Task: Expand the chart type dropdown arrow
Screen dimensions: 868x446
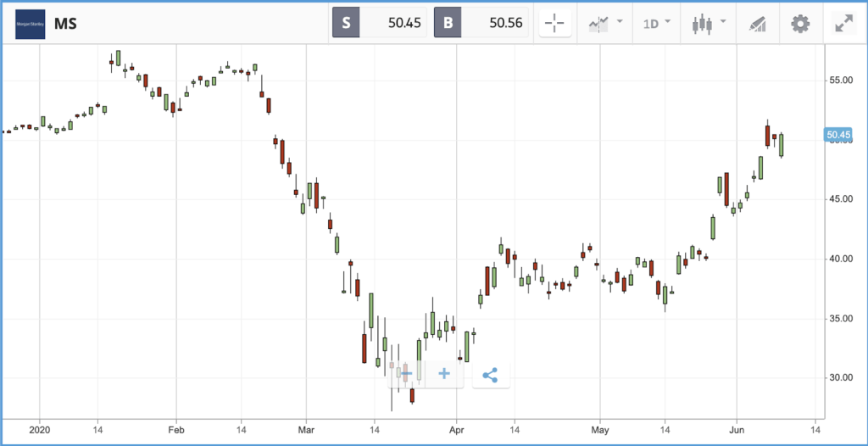Action: pyautogui.click(x=722, y=21)
